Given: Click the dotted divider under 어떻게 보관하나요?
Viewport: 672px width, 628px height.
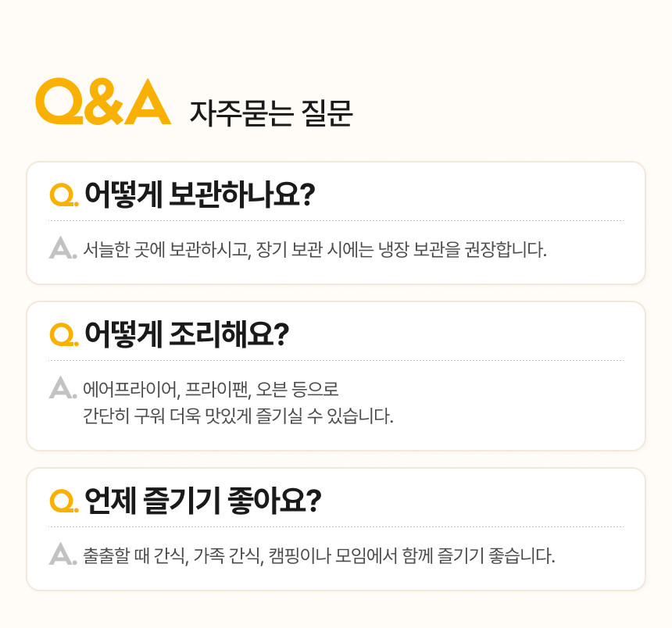Looking at the screenshot, I should (336, 221).
